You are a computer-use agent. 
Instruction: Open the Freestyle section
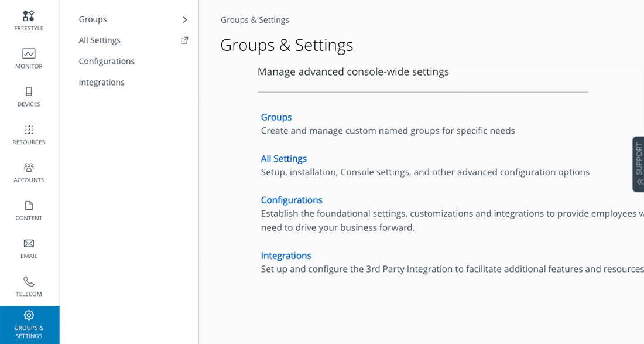point(28,18)
